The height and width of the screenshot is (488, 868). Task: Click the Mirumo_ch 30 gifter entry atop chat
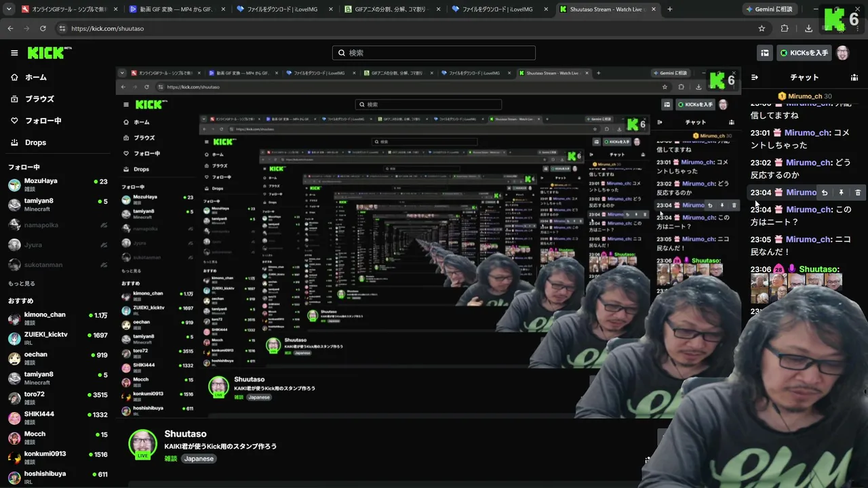(x=805, y=96)
